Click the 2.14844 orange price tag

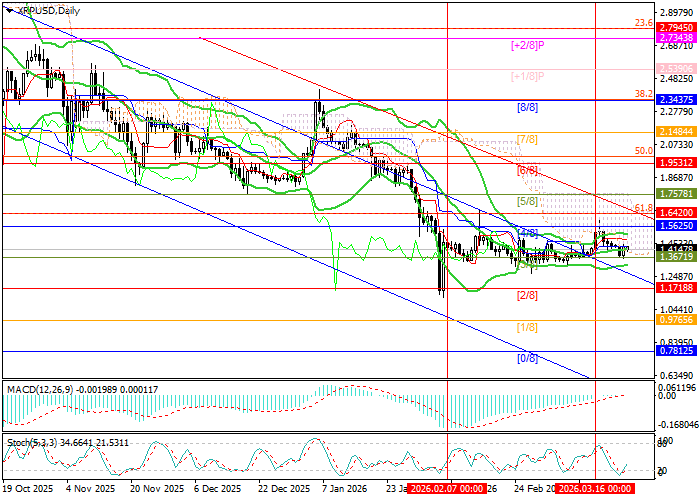pyautogui.click(x=676, y=131)
